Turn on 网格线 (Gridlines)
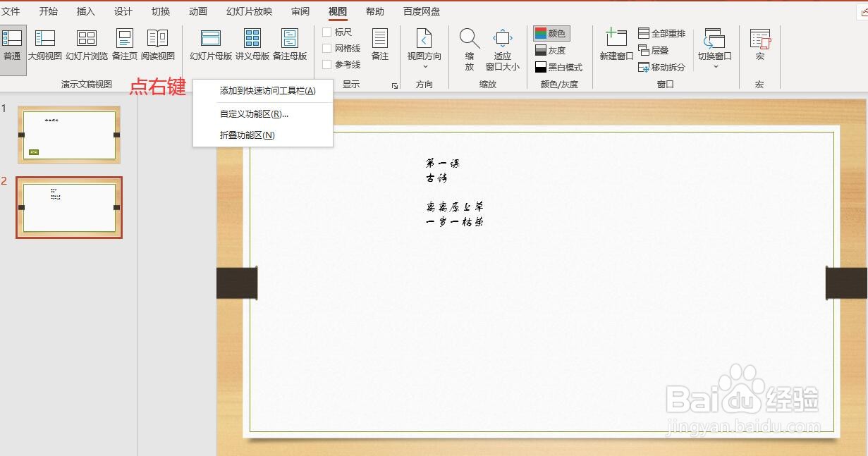Screen dimensions: 868x456 pyautogui.click(x=326, y=48)
